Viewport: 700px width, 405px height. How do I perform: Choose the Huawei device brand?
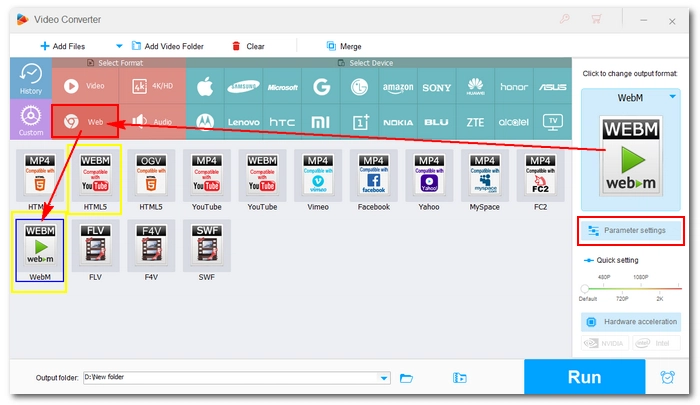(475, 87)
